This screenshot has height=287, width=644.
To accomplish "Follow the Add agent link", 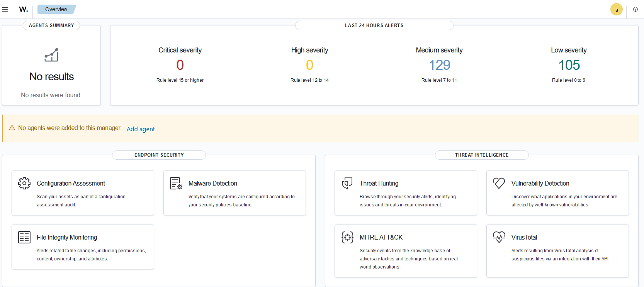I will pyautogui.click(x=141, y=129).
